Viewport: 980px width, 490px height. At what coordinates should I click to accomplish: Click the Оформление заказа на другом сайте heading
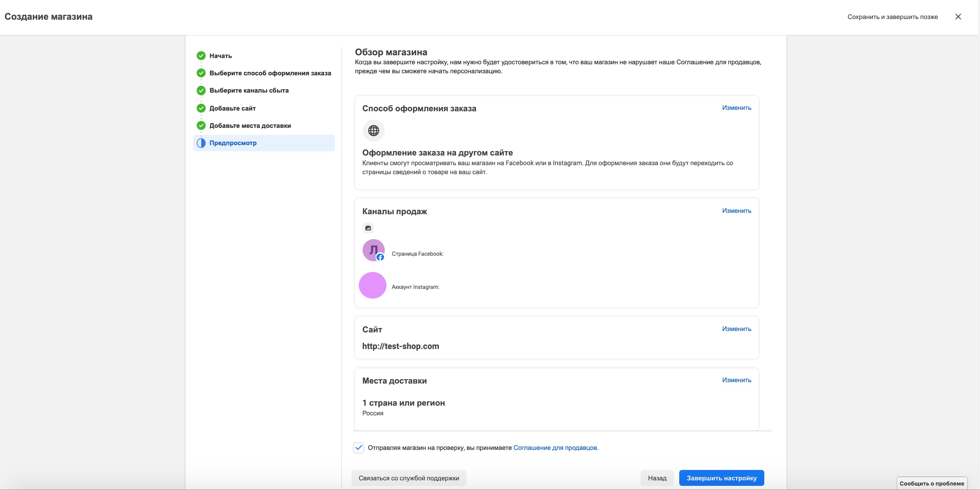pyautogui.click(x=437, y=152)
